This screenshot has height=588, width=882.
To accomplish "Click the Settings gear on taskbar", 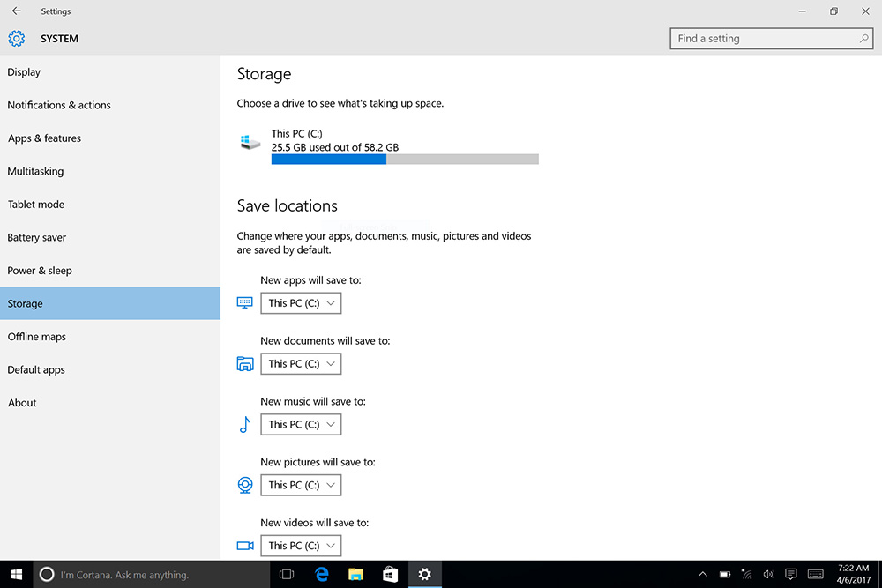I will coord(425,574).
